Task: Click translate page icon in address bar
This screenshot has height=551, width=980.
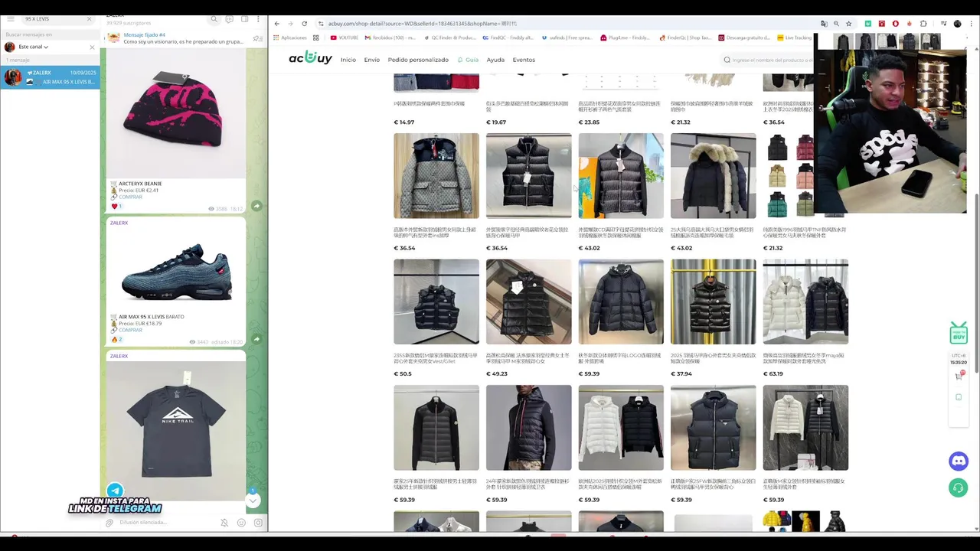Action: (x=824, y=24)
